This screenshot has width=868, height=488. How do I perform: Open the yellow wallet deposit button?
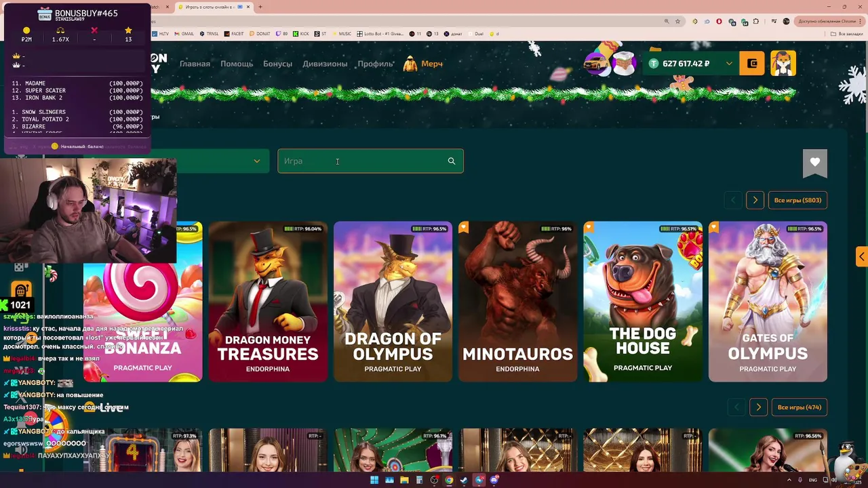pos(752,64)
